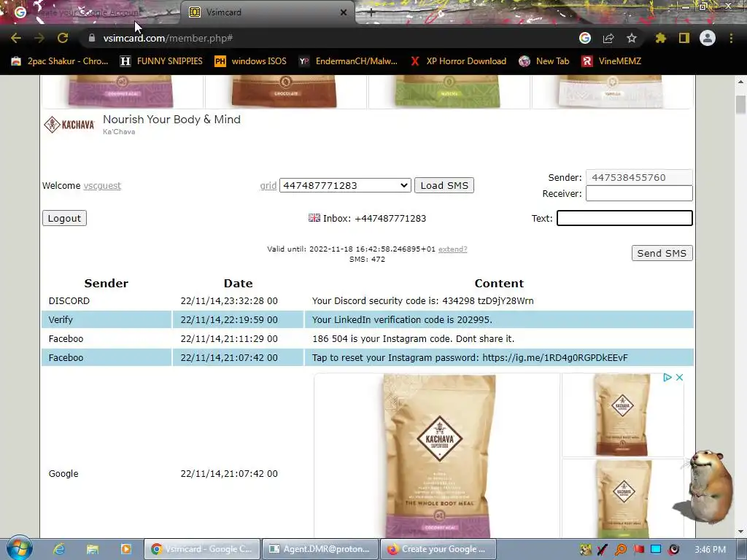Image resolution: width=747 pixels, height=560 pixels.
Task: Click the address bar URL
Action: tap(168, 38)
